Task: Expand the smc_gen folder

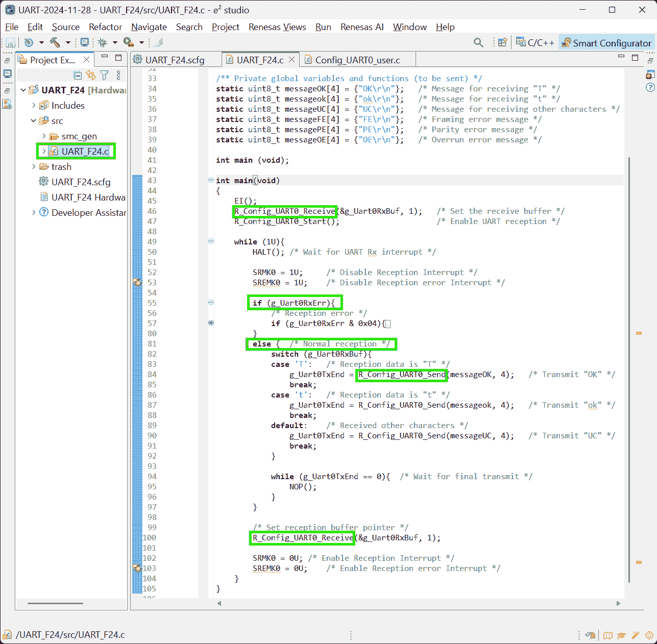Action: click(44, 136)
